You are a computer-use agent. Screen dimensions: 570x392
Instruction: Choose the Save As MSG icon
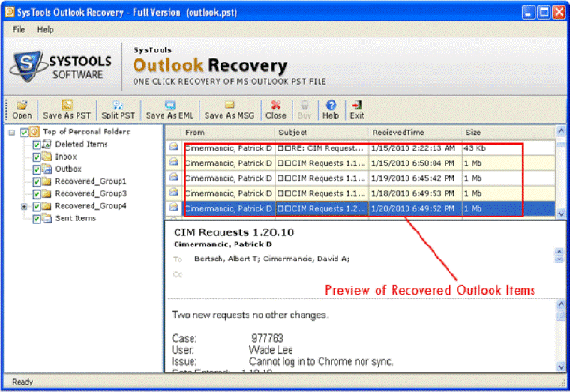tap(228, 109)
